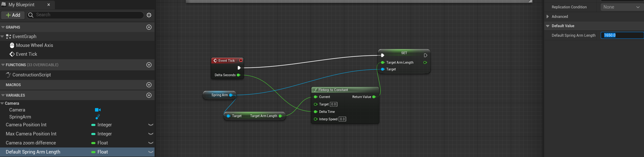Click the Event Tick delegate output pin
Viewport: 644px width, 157px height.
(241, 60)
